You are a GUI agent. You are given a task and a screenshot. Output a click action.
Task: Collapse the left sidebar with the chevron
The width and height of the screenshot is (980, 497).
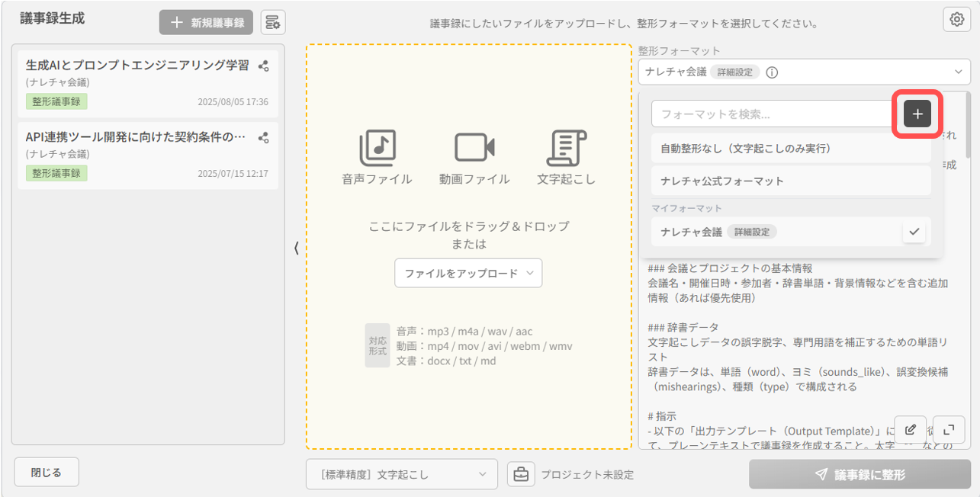296,248
